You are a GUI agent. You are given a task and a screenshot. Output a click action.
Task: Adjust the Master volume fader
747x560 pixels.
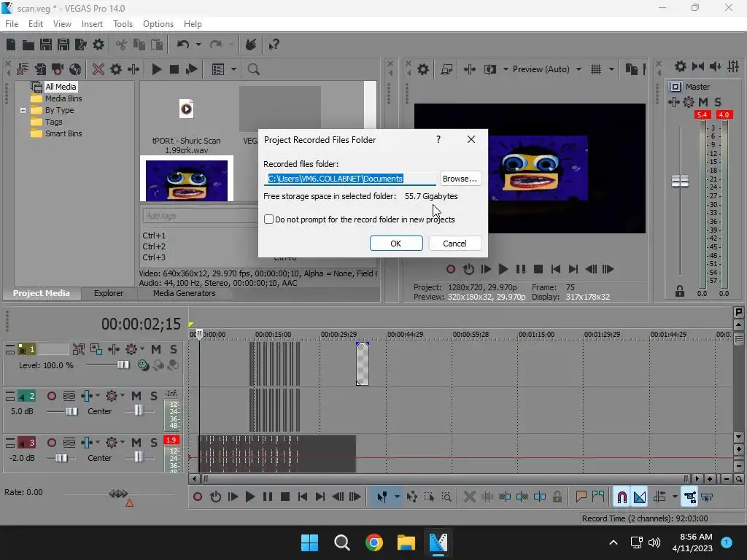tap(680, 182)
